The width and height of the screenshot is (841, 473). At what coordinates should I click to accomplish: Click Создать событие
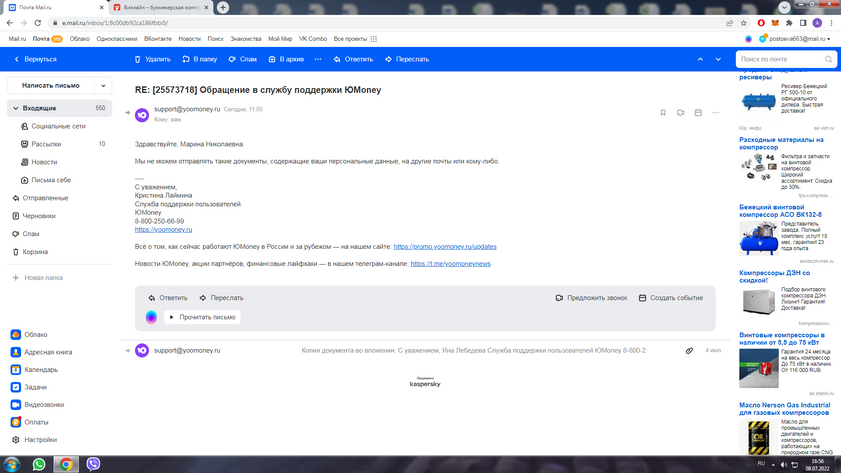click(x=671, y=298)
